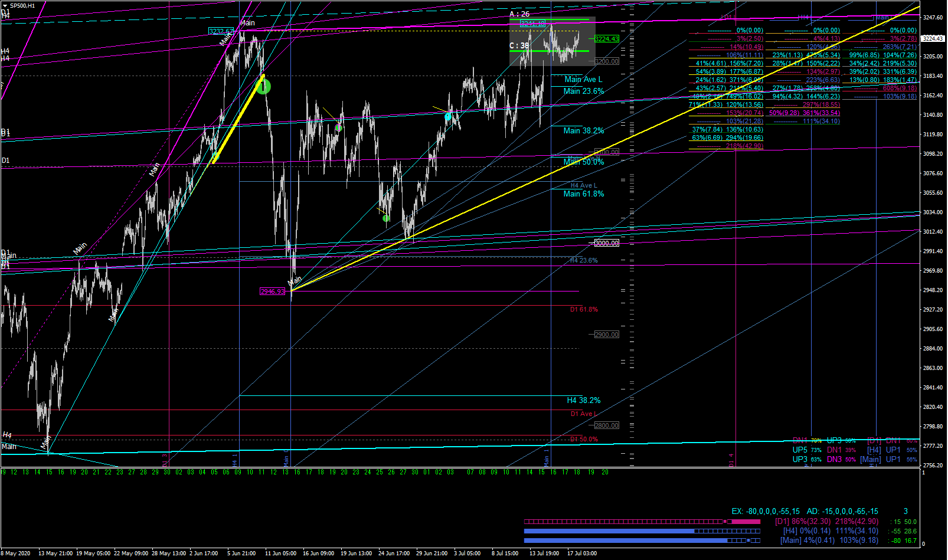Select the '11 Jun 05:00' time axis label
Image resolution: width=948 pixels, height=560 pixels.
(280, 554)
